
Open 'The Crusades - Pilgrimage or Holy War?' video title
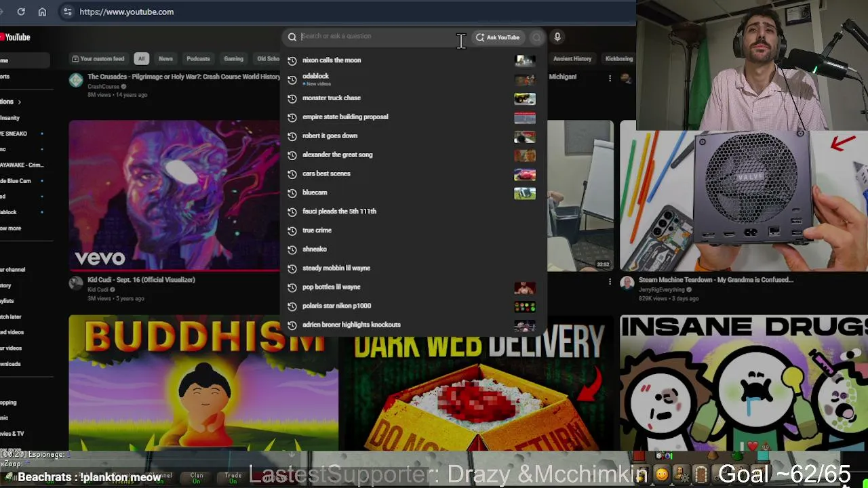pyautogui.click(x=184, y=77)
